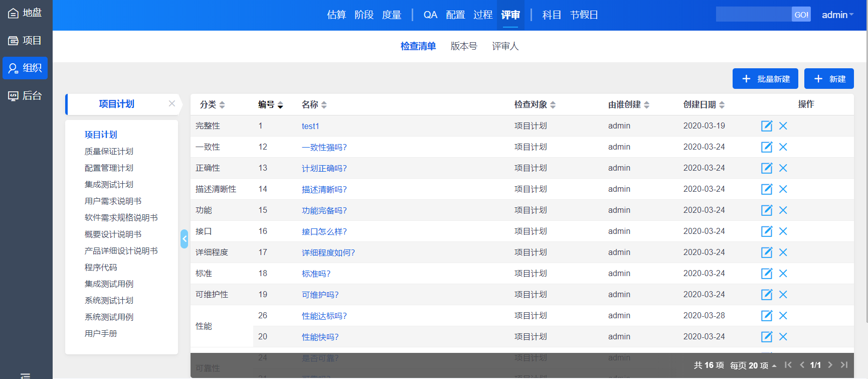Screen dimensions: 868x379
Task: Open the 节假日 top menu
Action: [x=584, y=15]
